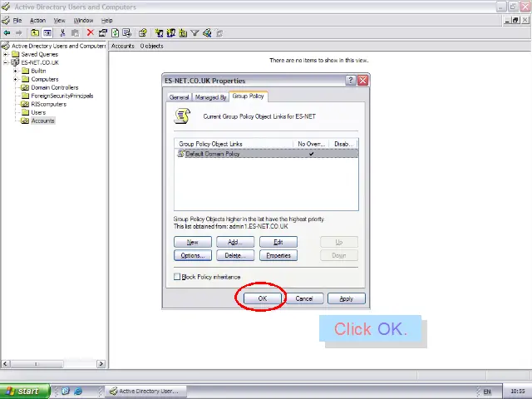Click the Group Policy Object Links column header

[234, 144]
